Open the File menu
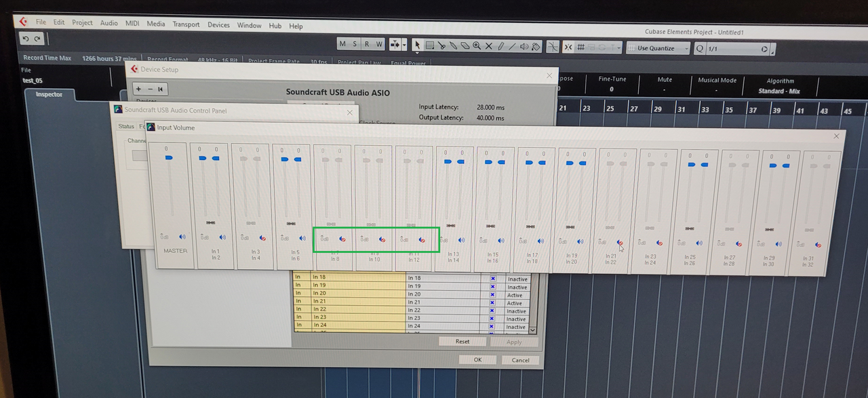The width and height of the screenshot is (868, 398). 41,22
